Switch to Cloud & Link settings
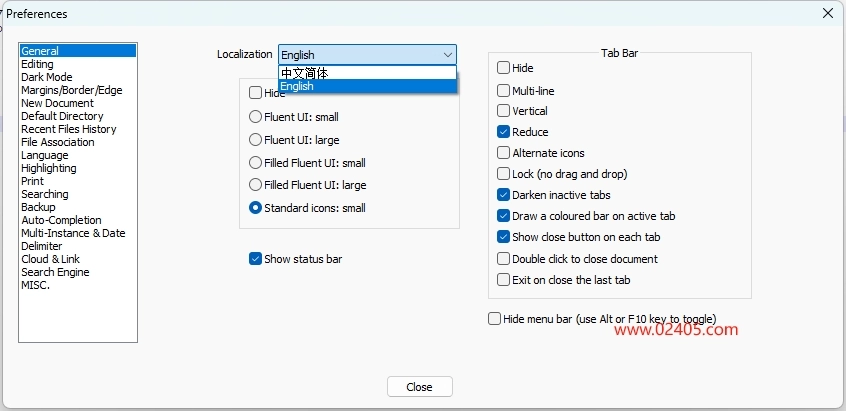 [x=49, y=259]
